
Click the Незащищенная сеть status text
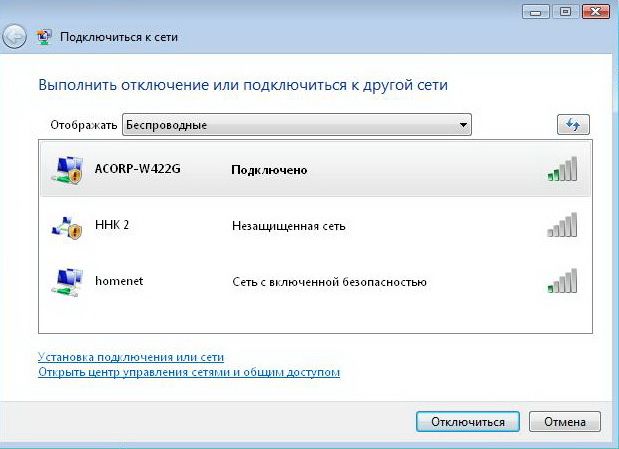(x=289, y=226)
